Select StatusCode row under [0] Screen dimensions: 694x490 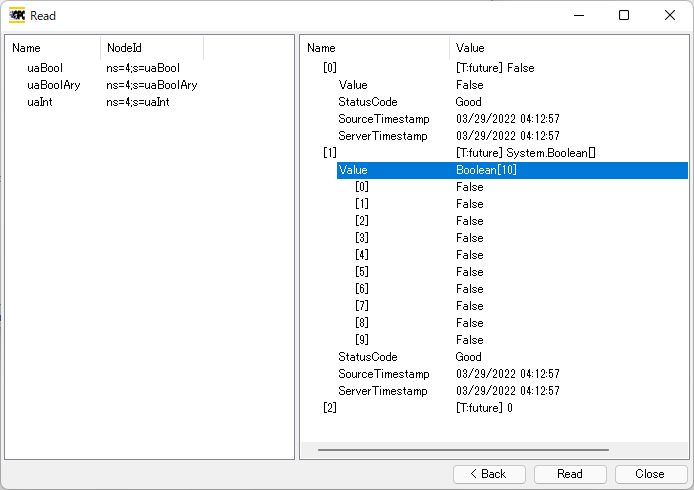367,102
